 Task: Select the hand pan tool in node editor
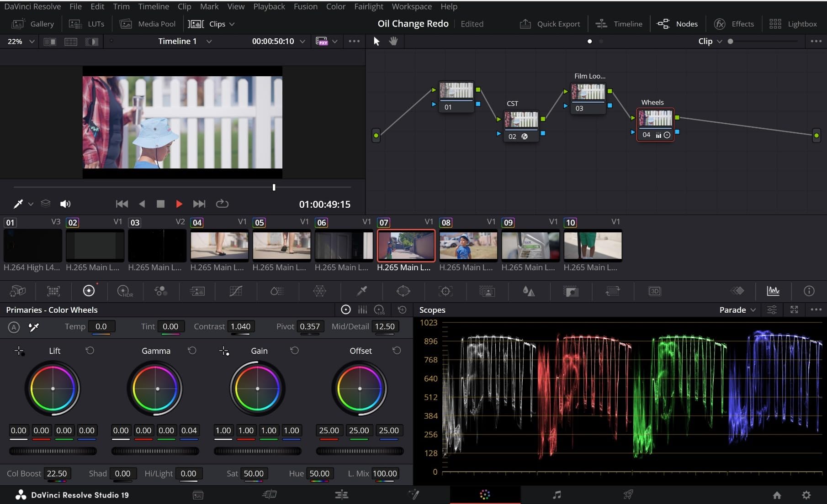pyautogui.click(x=393, y=41)
